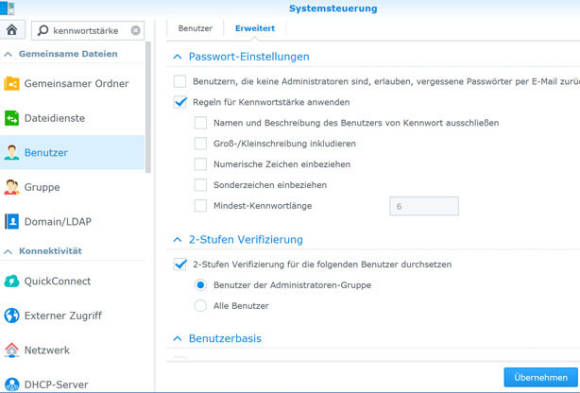Image resolution: width=580 pixels, height=393 pixels.
Task: Uncheck 2-Stufen Verifizierung durchsetzen checkbox
Action: click(x=180, y=264)
